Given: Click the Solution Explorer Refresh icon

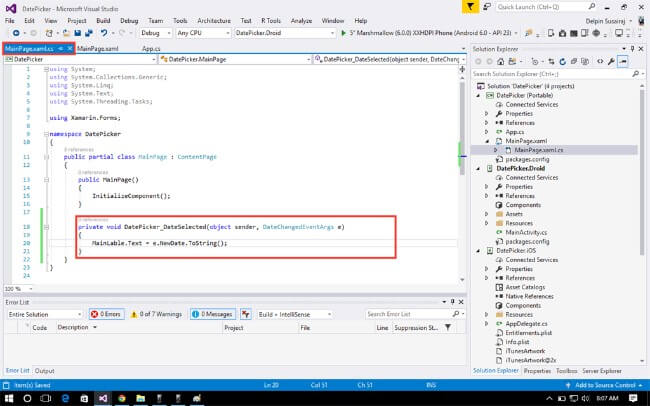Looking at the screenshot, I should click(x=563, y=61).
